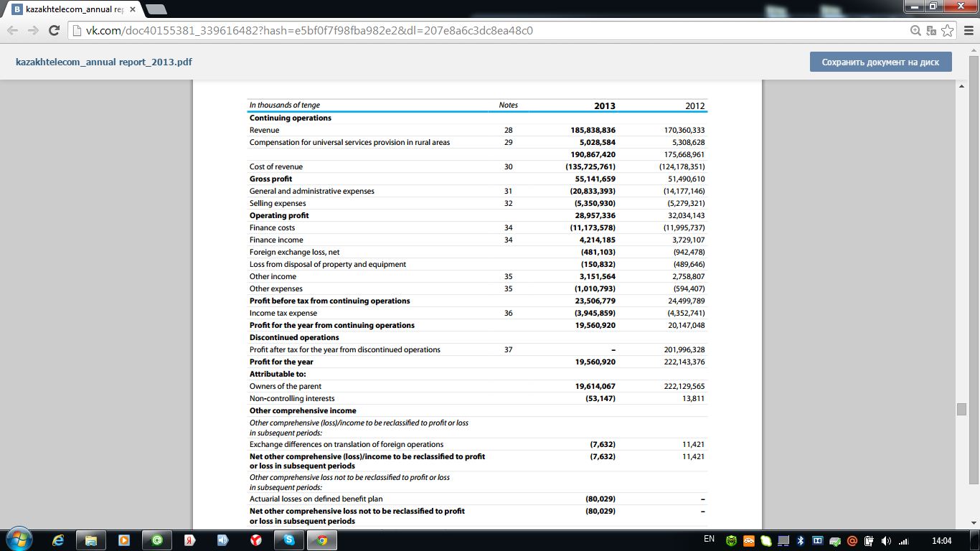The height and width of the screenshot is (551, 980).
Task: Open the network signal tray icon
Action: [903, 540]
